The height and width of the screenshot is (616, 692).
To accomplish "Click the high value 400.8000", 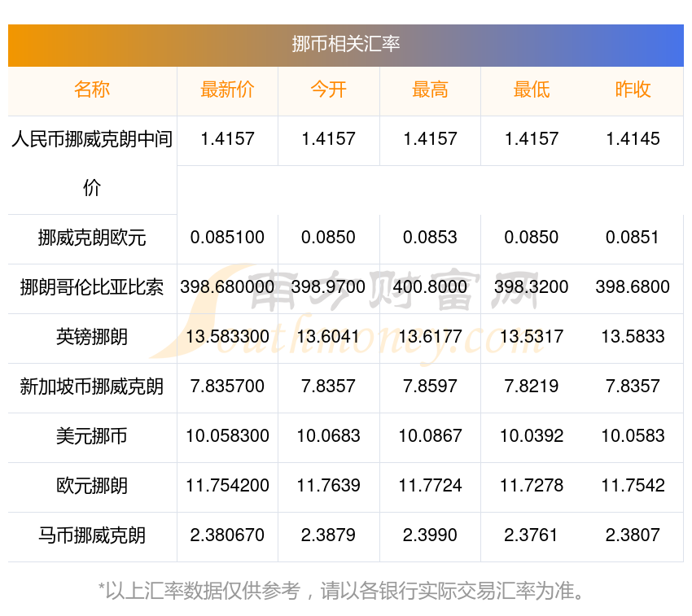I will (430, 286).
